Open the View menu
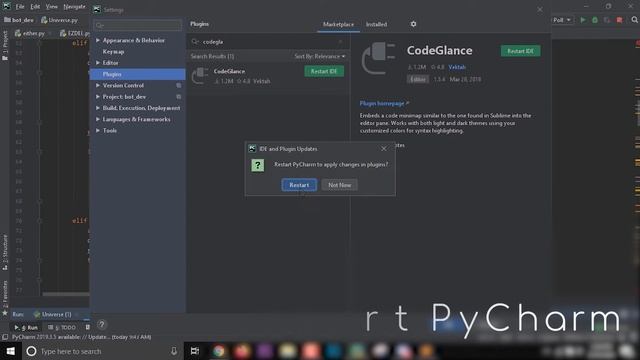The image size is (640, 360). pos(51,7)
